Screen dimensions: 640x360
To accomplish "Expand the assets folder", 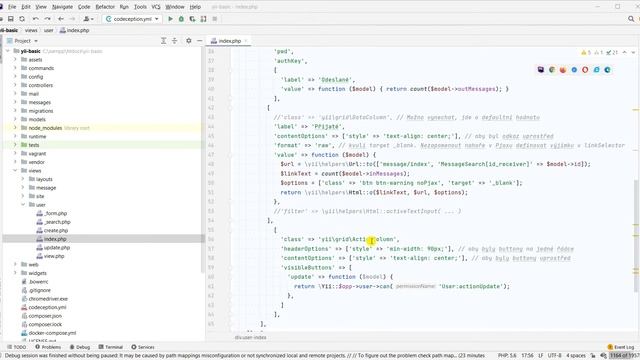I will 15,60.
